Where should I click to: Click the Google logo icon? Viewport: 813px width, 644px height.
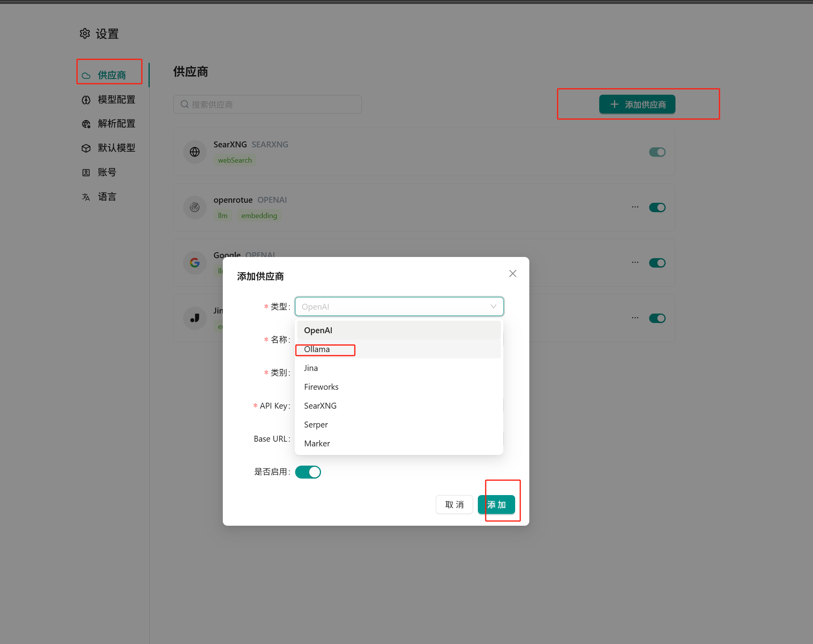[x=195, y=262]
